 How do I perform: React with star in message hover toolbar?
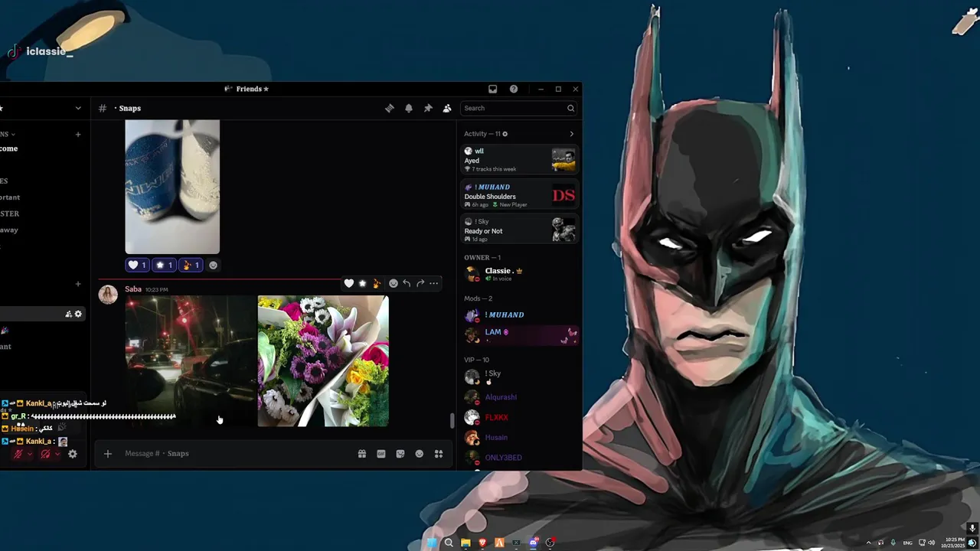click(x=363, y=283)
